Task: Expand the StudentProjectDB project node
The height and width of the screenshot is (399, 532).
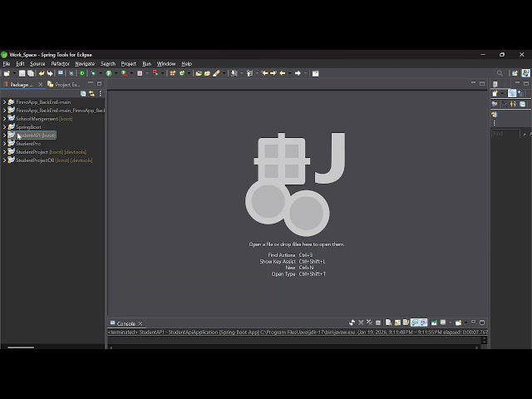Action: pyautogui.click(x=4, y=160)
